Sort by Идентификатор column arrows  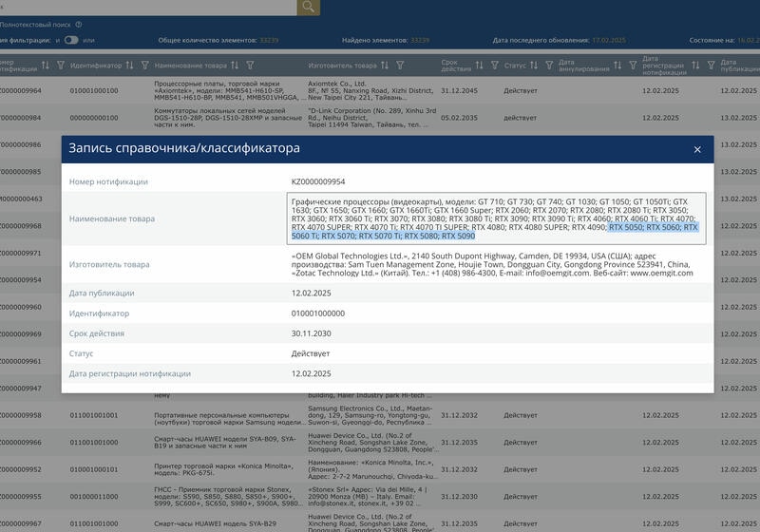click(129, 65)
